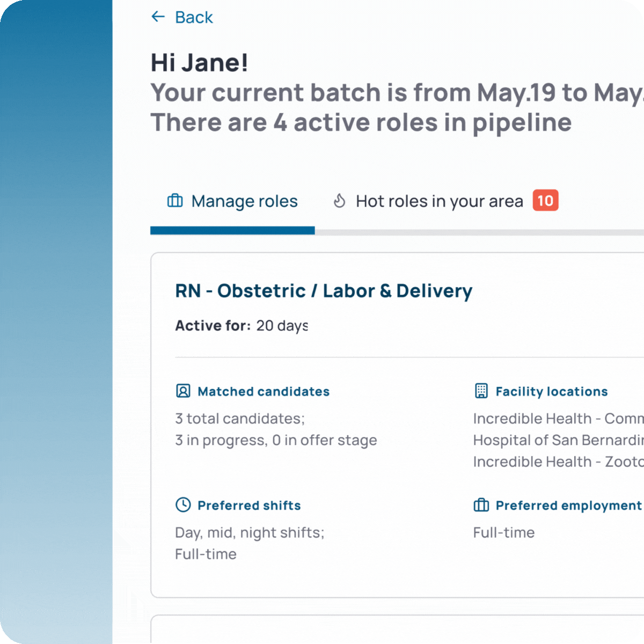The image size is (644, 644).
Task: Click the 'Hi Jane!' greeting heading
Action: click(199, 63)
